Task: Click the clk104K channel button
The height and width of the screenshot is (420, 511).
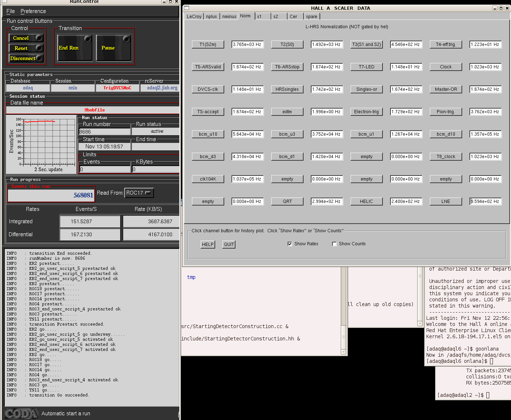Action: (x=208, y=179)
